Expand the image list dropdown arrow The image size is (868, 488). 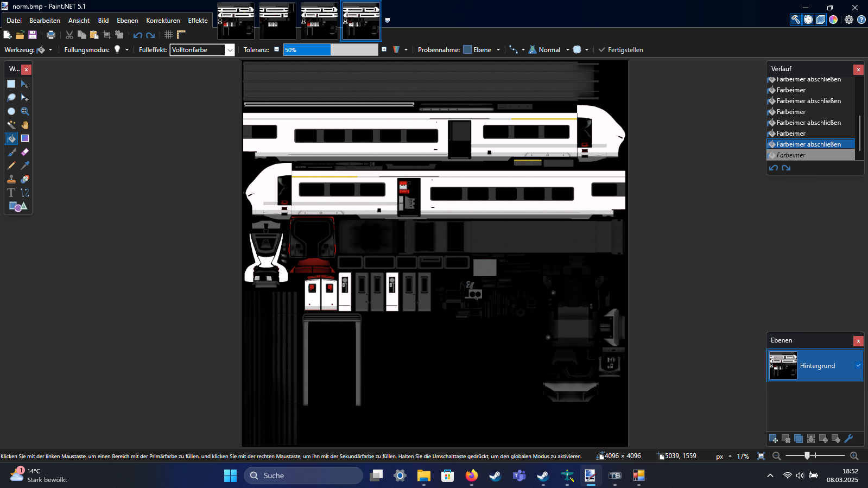point(387,20)
